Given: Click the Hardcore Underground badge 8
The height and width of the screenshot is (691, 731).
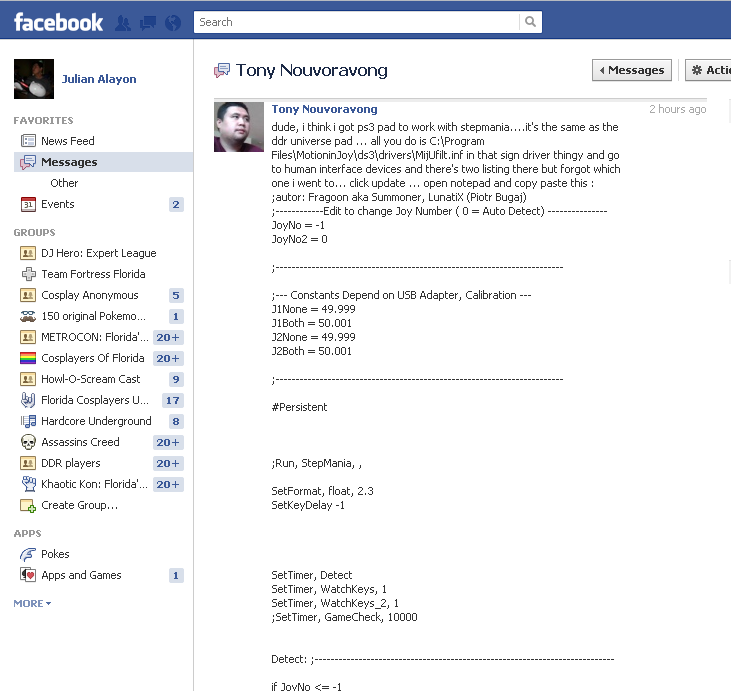Looking at the screenshot, I should click(x=176, y=421).
